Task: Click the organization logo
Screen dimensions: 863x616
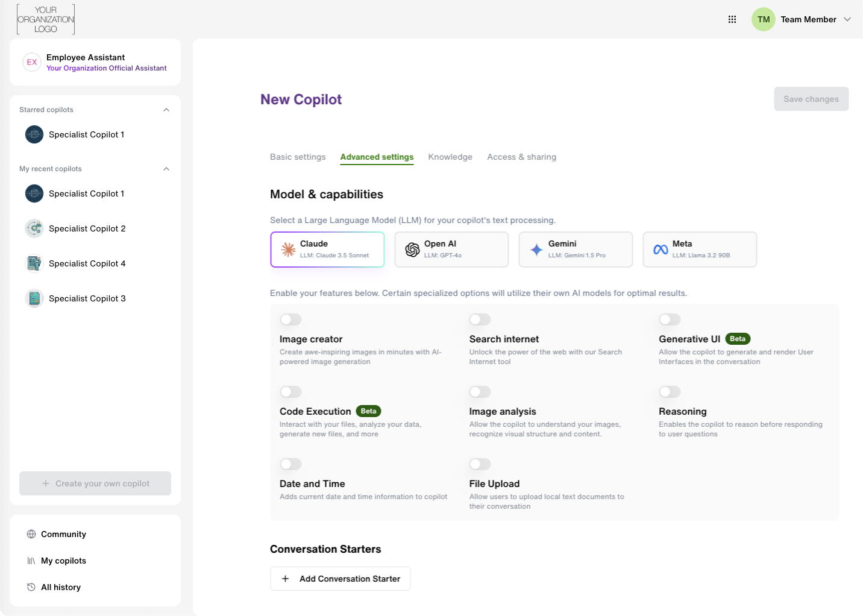Action: coord(46,19)
